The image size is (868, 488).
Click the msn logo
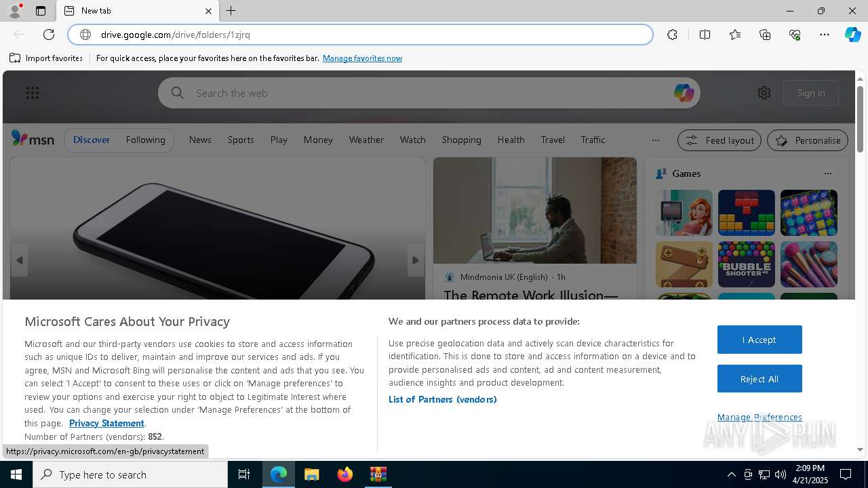point(33,139)
